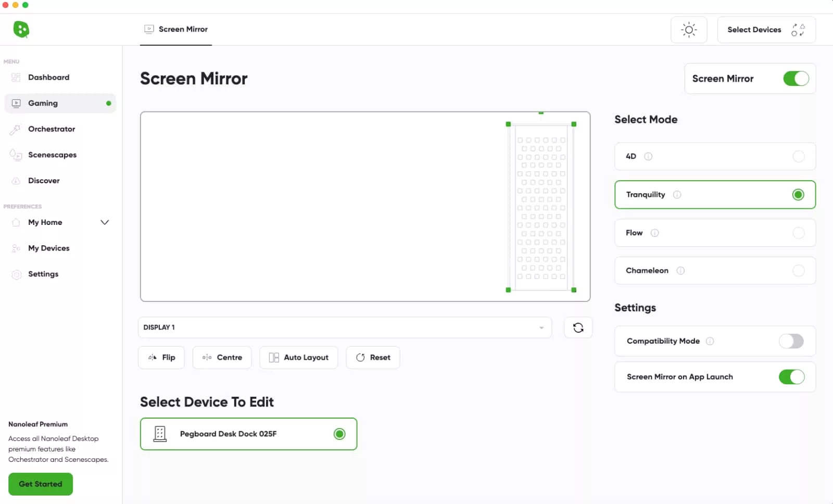Click the info icon beside Chameleon

point(680,271)
